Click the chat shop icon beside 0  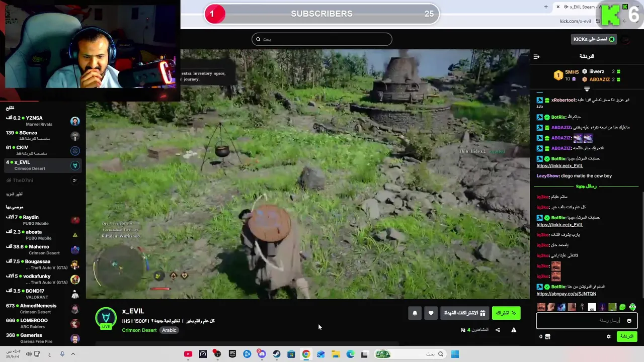pos(548,336)
